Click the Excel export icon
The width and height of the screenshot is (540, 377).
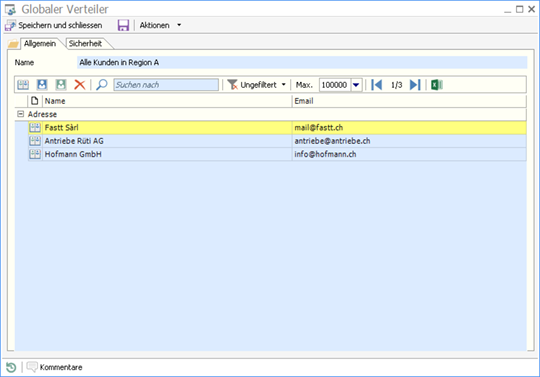tap(437, 85)
